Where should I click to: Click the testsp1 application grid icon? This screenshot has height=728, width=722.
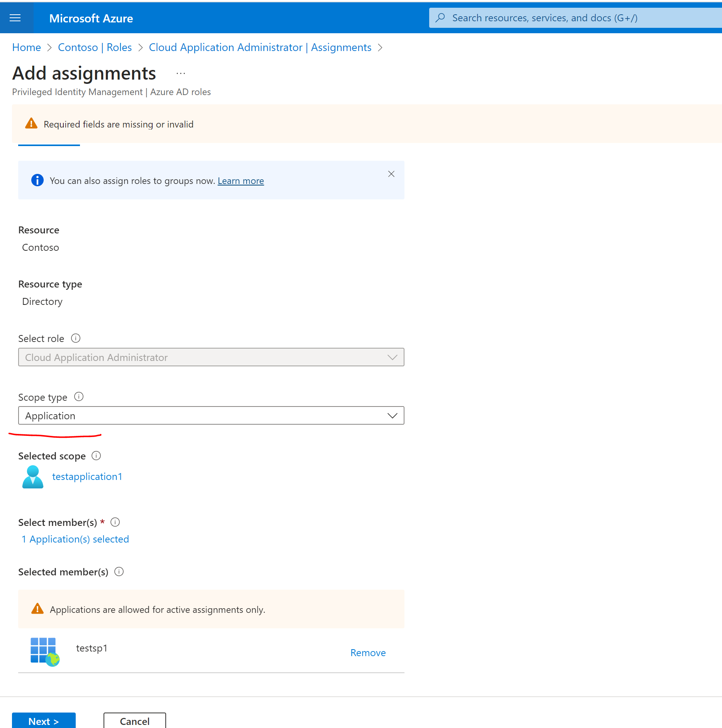(44, 652)
